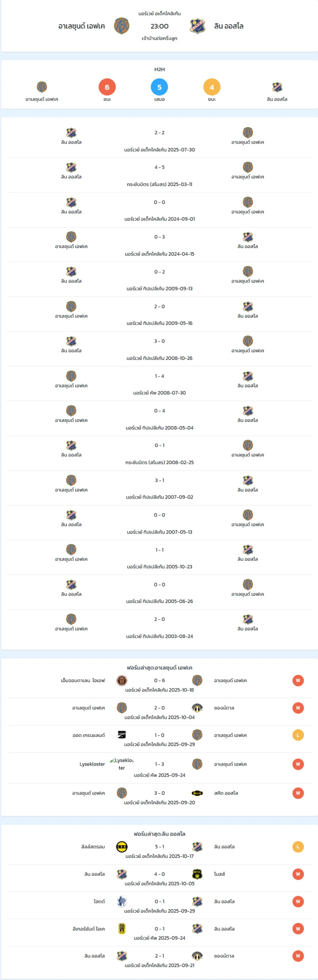Click the yellow circle showing 4 wins
This screenshot has width=318, height=980.
click(x=211, y=87)
